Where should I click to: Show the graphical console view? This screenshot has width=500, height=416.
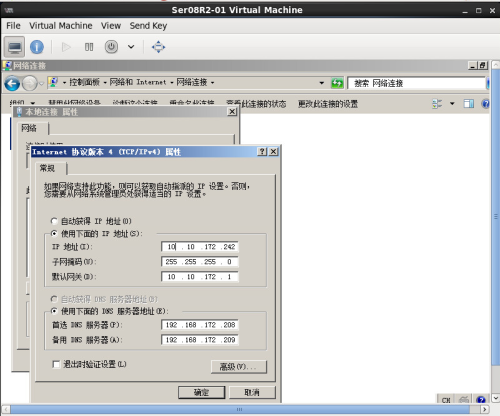coord(15,47)
